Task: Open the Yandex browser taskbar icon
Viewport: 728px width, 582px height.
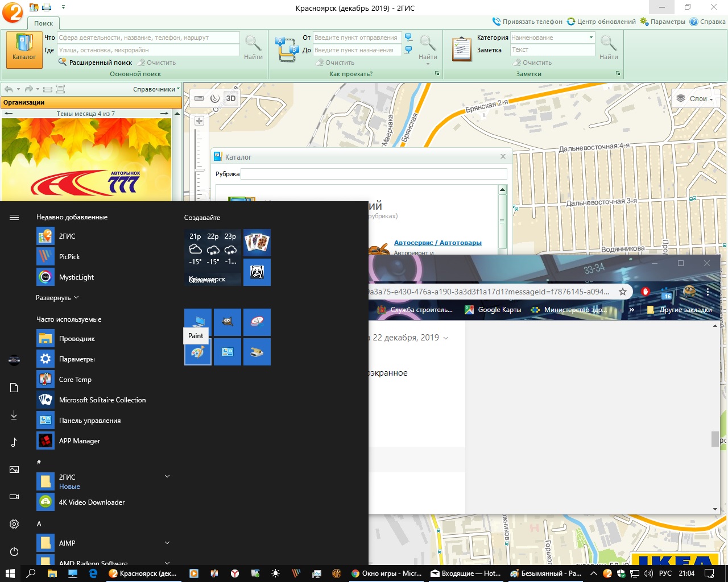Action: (234, 573)
